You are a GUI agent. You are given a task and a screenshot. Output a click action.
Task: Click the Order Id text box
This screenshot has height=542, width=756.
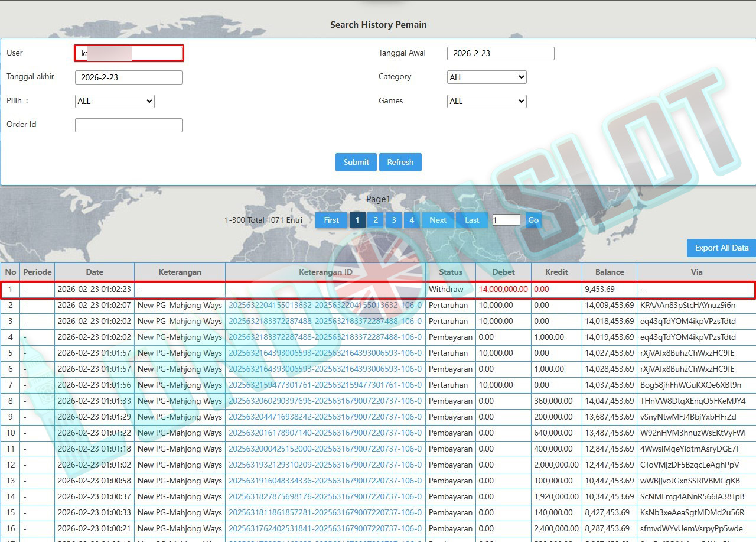(x=129, y=125)
